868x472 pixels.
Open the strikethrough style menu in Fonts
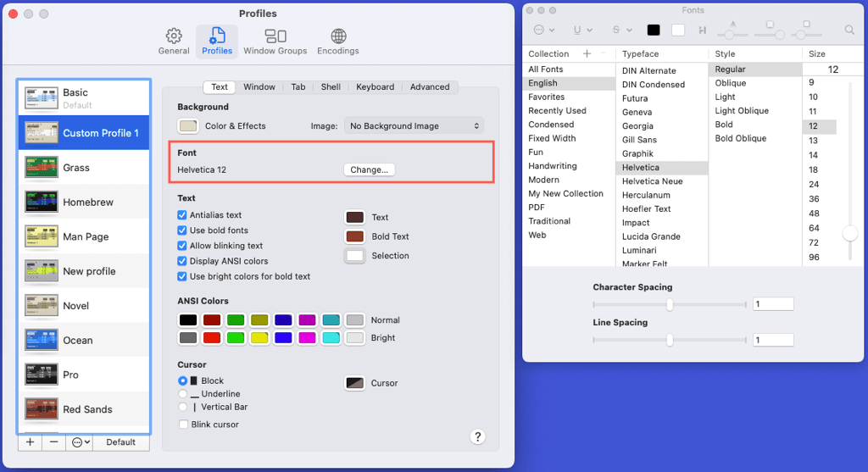[621, 30]
